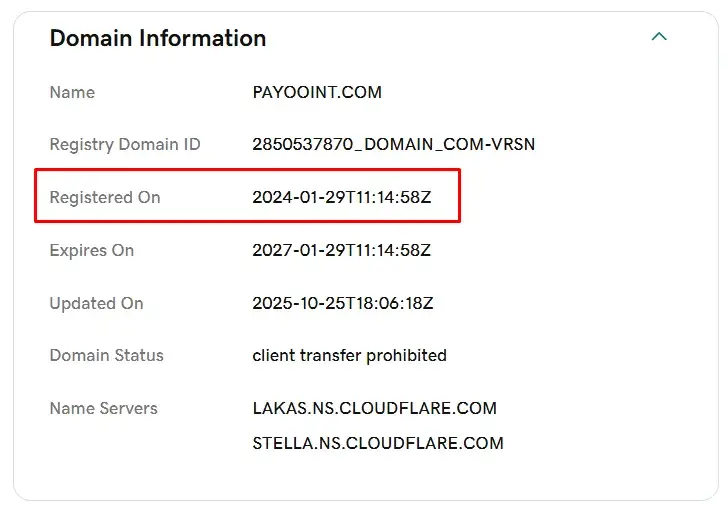
Task: Select the STELLA.NS.CLOUDFLARE.COM name server
Action: point(378,443)
